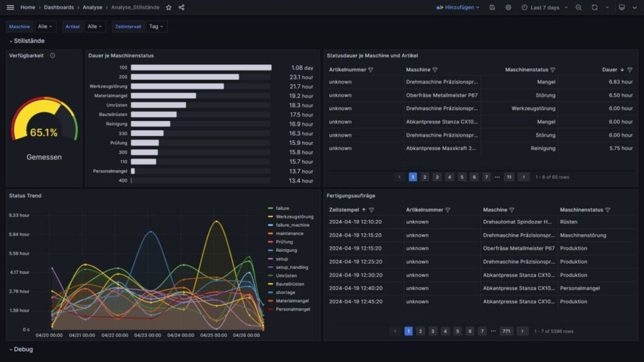Viewport: 644px width, 362px height.
Task: Click info icon next to Verfügbarkeit
Action: (x=53, y=55)
